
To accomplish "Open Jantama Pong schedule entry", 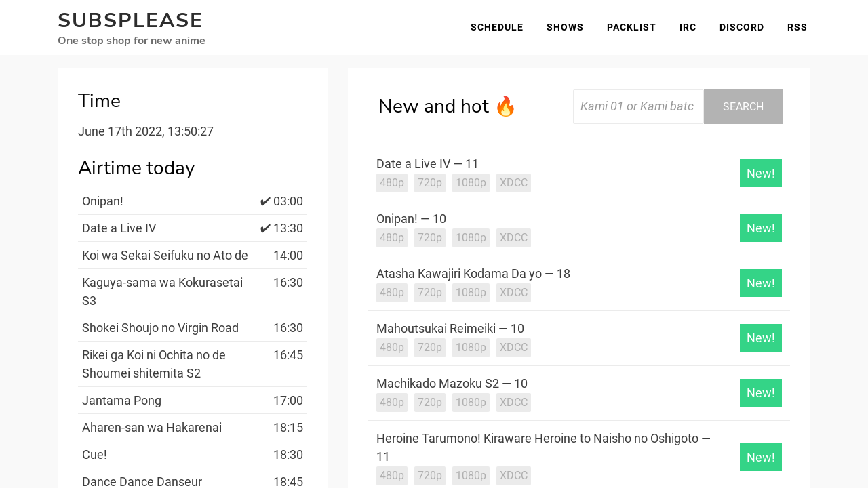I will 121,401.
